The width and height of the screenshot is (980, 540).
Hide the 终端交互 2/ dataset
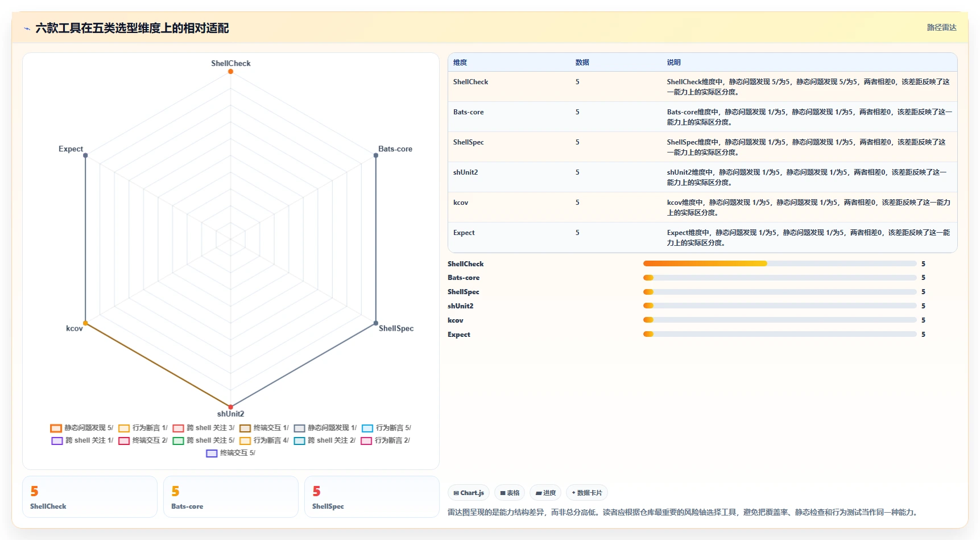pos(143,440)
